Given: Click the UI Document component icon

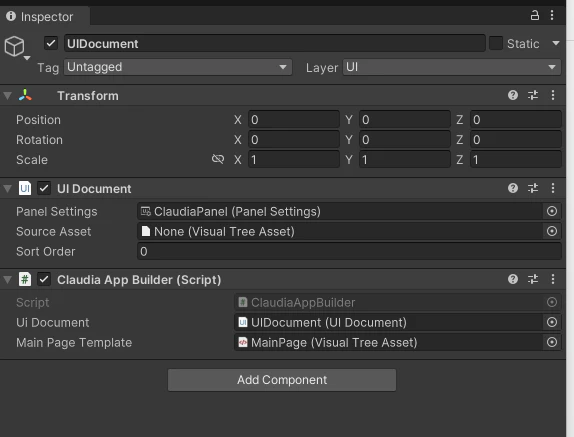Looking at the screenshot, I should (x=25, y=188).
